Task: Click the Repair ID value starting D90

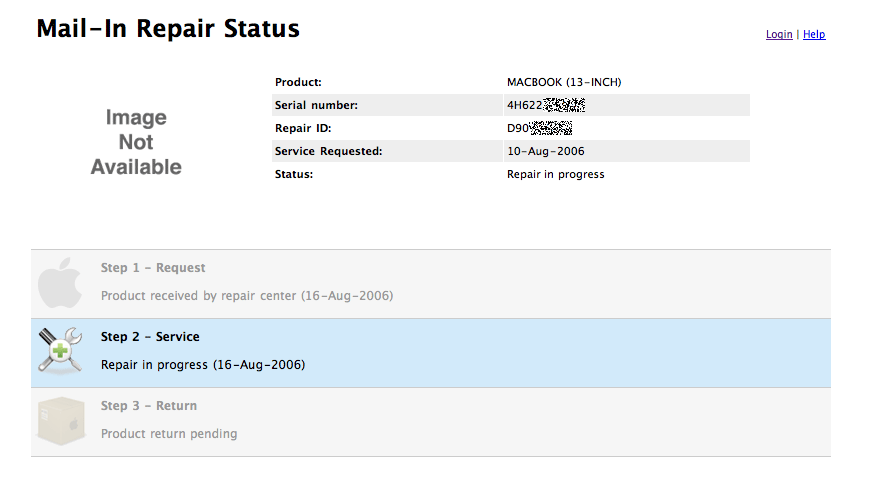Action: tap(539, 128)
